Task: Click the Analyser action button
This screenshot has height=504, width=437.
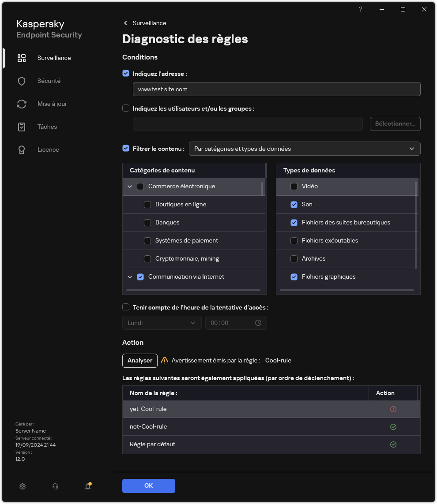Action: point(139,360)
